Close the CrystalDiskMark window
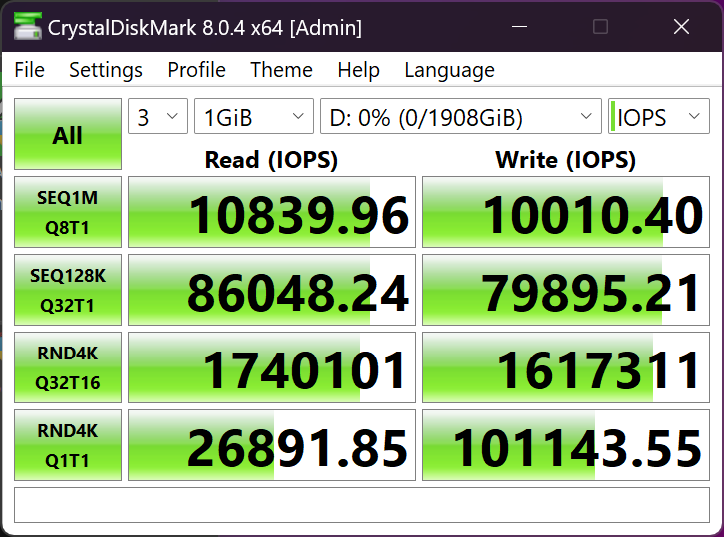The image size is (724, 537). [x=681, y=27]
